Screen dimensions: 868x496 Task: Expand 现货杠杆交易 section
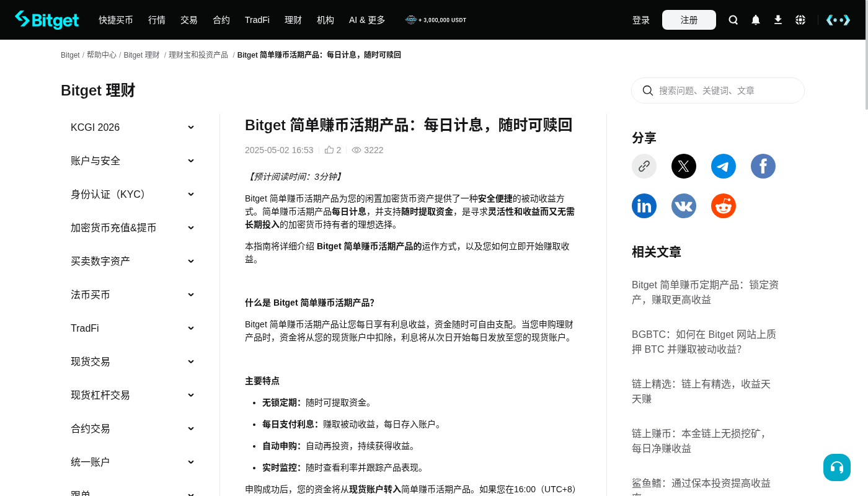coord(133,395)
